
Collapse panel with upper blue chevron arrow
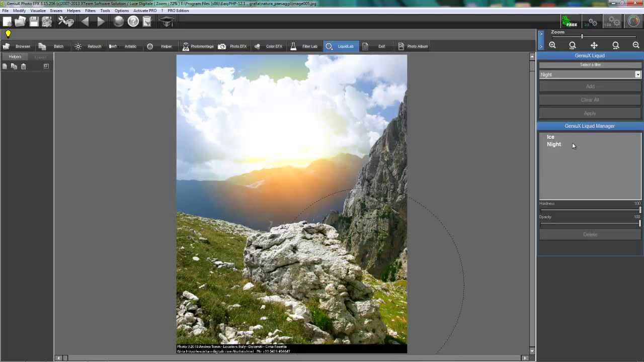(541, 35)
